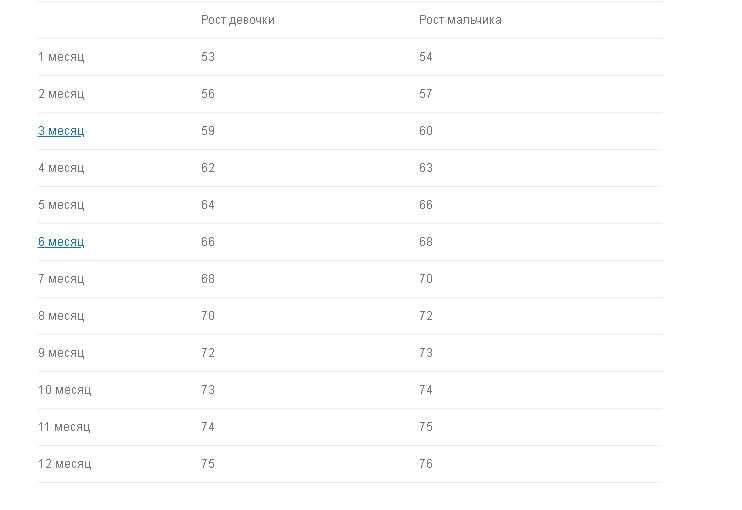Select the "11 месяц" row label

64,427
